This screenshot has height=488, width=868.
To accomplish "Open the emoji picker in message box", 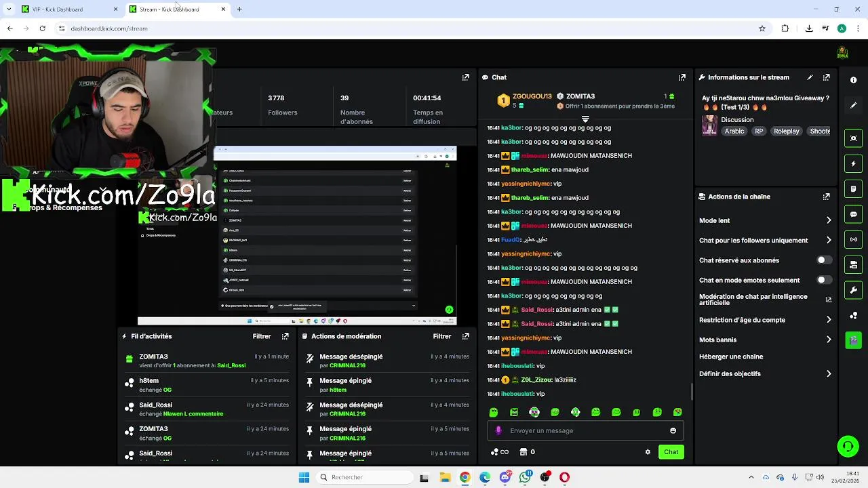I will 673,430.
